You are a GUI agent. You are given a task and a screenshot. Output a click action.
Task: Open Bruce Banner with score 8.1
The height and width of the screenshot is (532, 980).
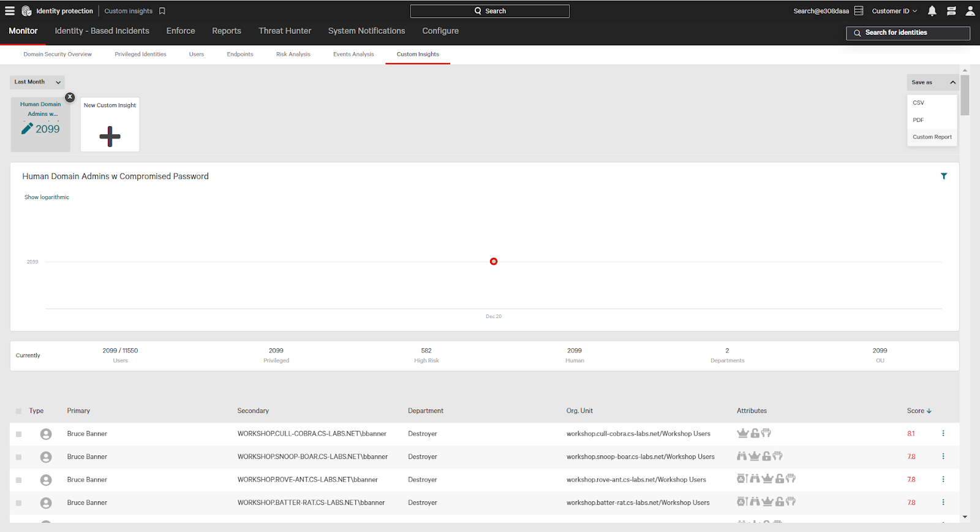pyautogui.click(x=87, y=434)
